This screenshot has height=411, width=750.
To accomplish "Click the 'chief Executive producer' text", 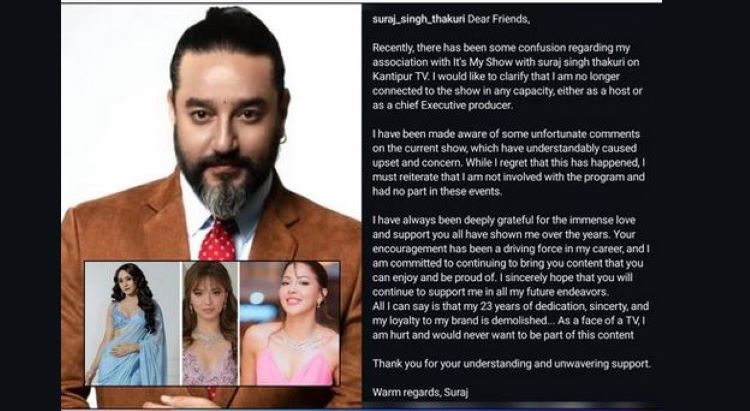I will (448, 105).
